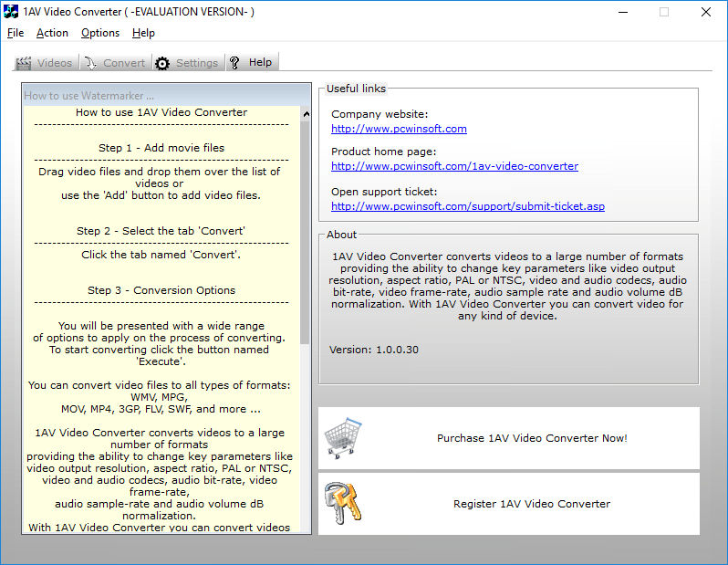Click "Step 2 - Select the tab 'Convert'" heading
The width and height of the screenshot is (728, 565).
pyautogui.click(x=161, y=231)
